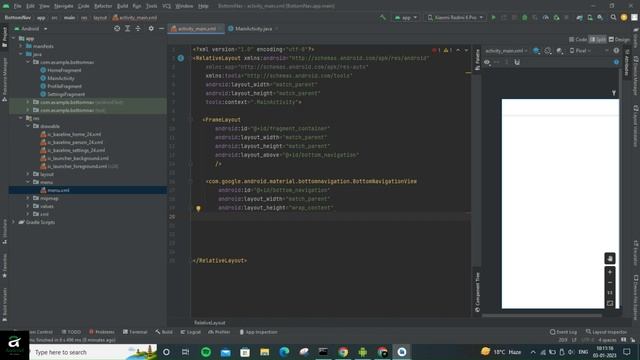Click the Windows taskbar search box
This screenshot has width=640, height=360.
click(x=93, y=352)
